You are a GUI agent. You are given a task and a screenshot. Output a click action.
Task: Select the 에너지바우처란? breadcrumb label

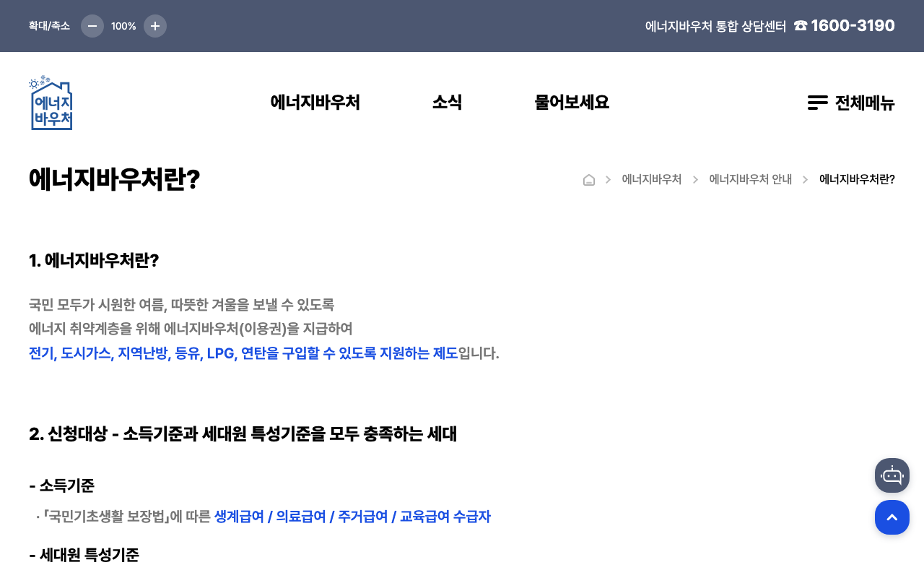[x=857, y=179]
